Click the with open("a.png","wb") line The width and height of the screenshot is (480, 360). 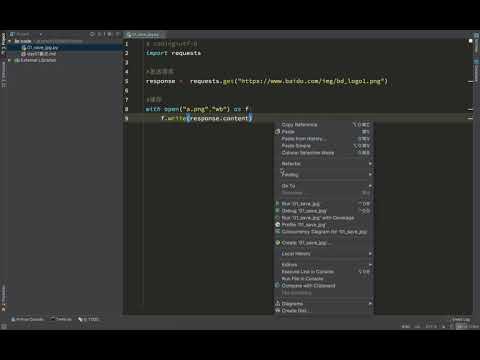pos(197,109)
